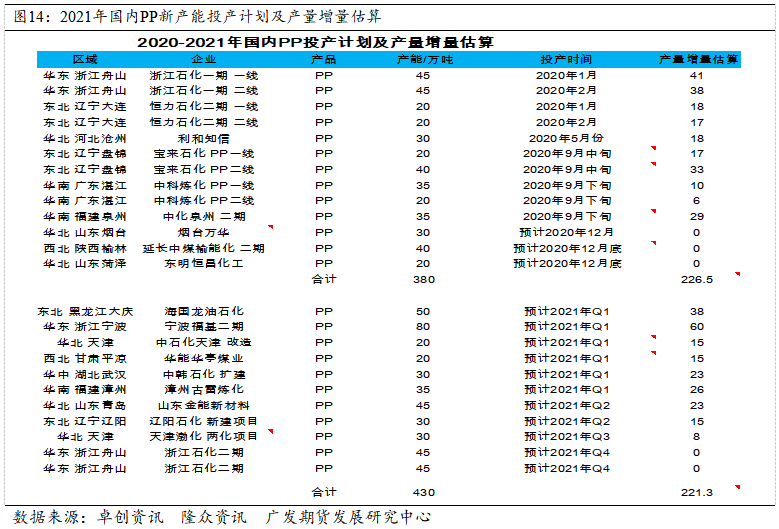
Task: Select the "辽阳石化 新建项目" cell
Action: (x=204, y=421)
